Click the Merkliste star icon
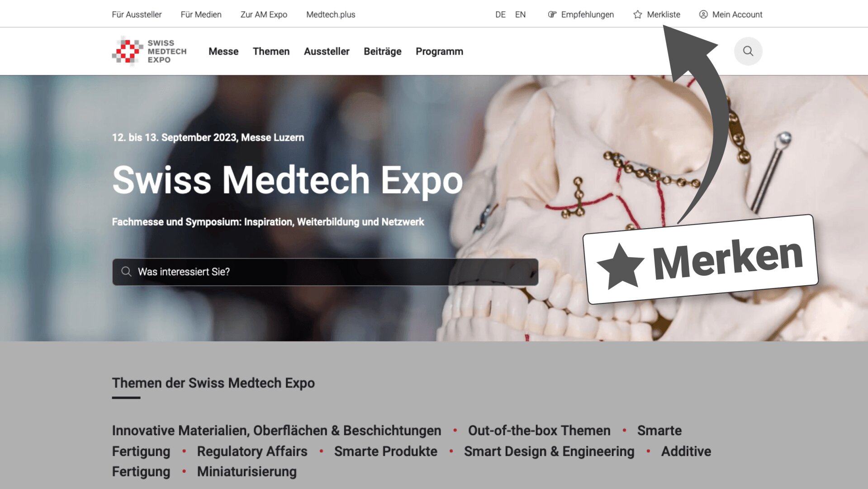 pos(637,14)
